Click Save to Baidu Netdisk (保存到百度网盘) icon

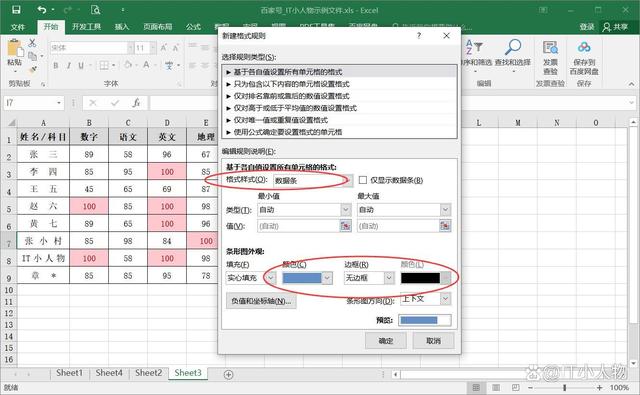pyautogui.click(x=584, y=48)
